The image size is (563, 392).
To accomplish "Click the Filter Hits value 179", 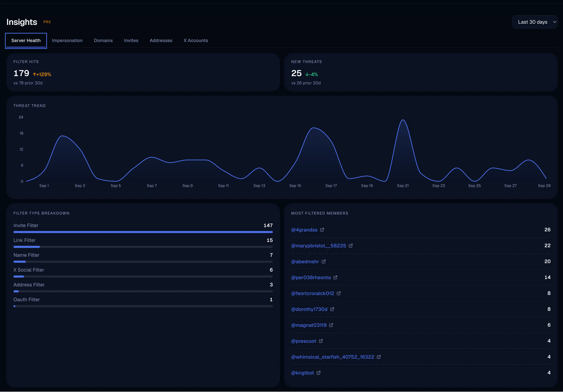I will pos(21,73).
